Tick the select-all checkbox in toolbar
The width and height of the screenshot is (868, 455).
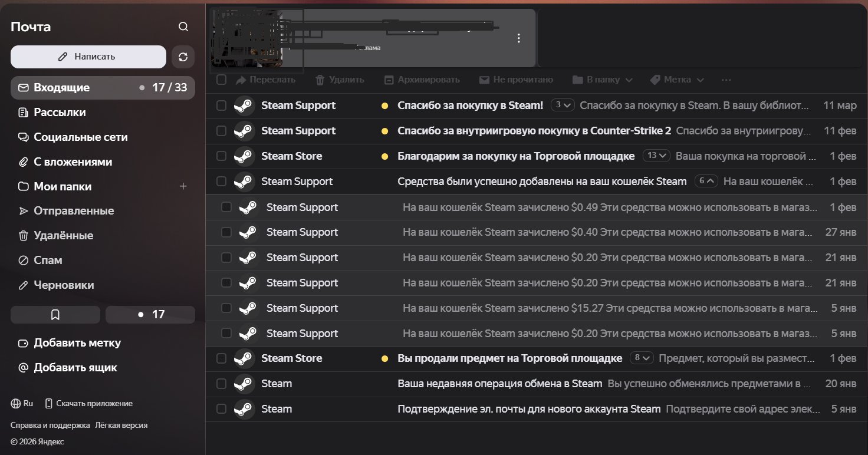(x=221, y=80)
